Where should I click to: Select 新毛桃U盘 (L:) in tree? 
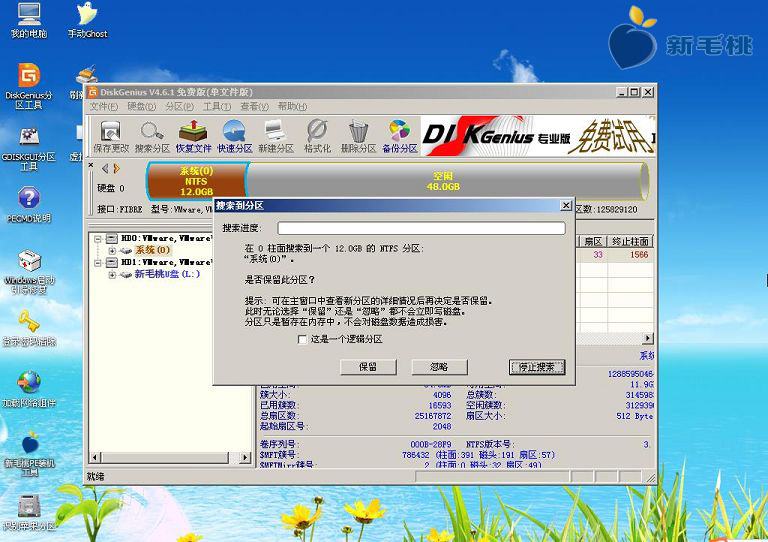point(167,274)
